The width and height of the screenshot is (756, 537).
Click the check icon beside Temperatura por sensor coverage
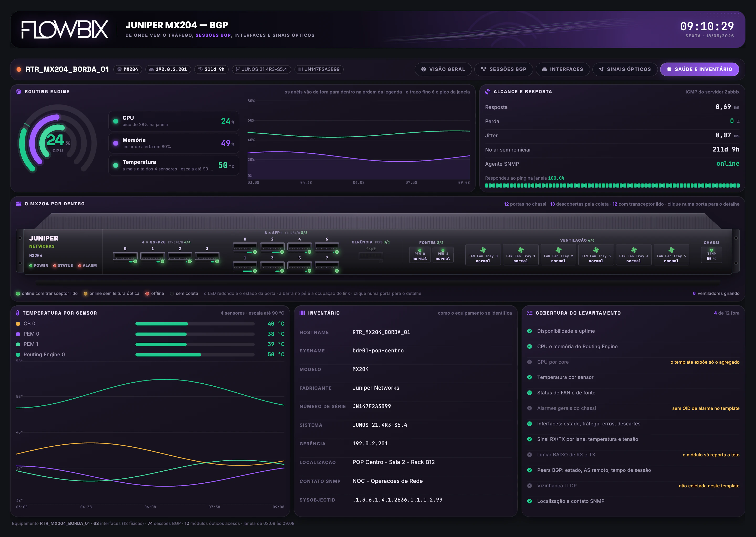[x=529, y=377]
